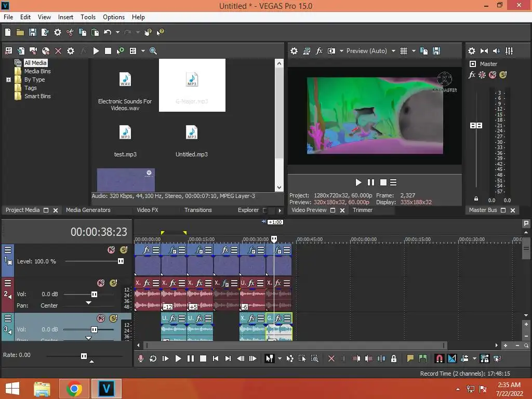Adjust track 1 Level slider
Viewport: 532px width, 399px height.
click(x=121, y=261)
